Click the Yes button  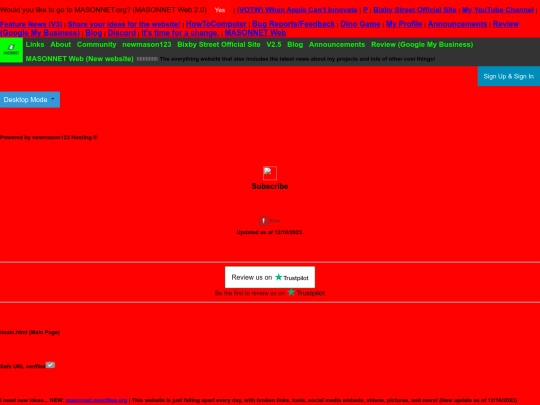pyautogui.click(x=220, y=10)
